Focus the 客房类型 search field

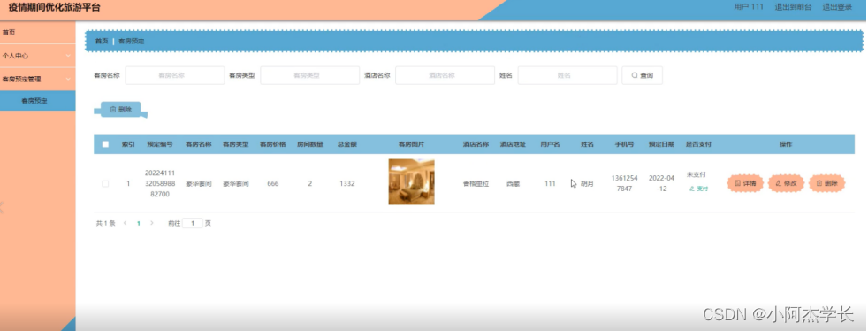pos(310,75)
